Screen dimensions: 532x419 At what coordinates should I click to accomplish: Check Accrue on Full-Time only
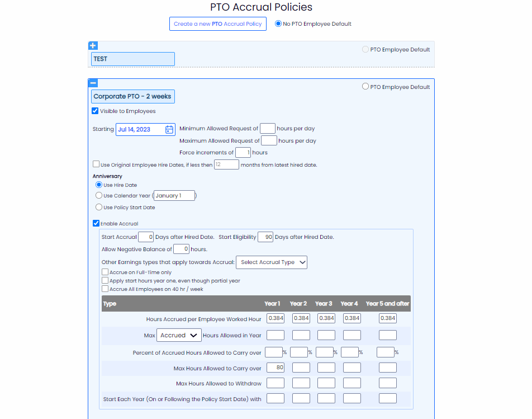[x=105, y=272]
